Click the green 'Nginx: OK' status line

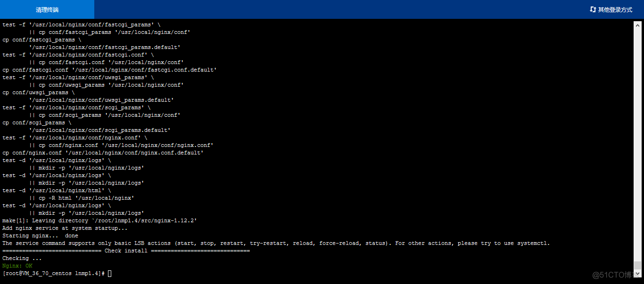tap(17, 266)
